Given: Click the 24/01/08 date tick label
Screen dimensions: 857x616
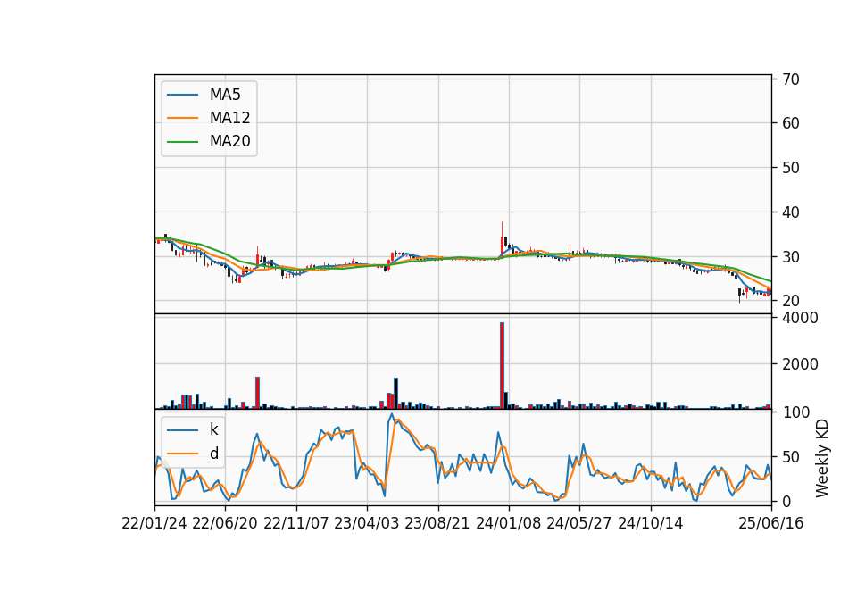Looking at the screenshot, I should (508, 523).
